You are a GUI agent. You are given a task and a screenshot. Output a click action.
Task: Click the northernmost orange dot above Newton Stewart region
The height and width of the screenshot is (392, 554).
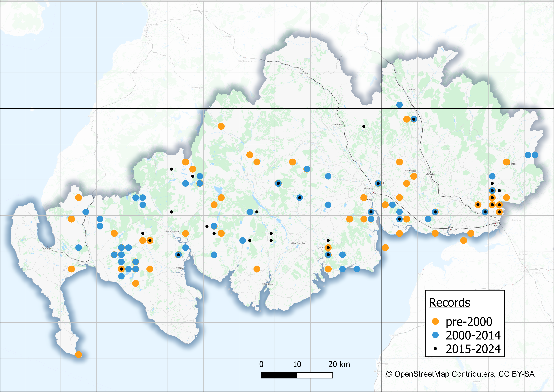[x=221, y=126]
